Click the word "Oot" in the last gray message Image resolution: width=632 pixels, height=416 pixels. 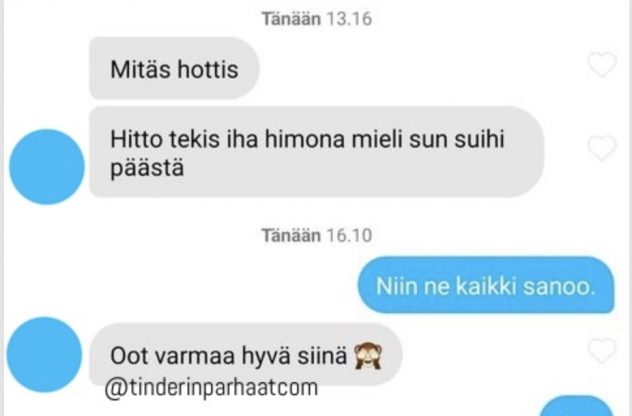[129, 356]
